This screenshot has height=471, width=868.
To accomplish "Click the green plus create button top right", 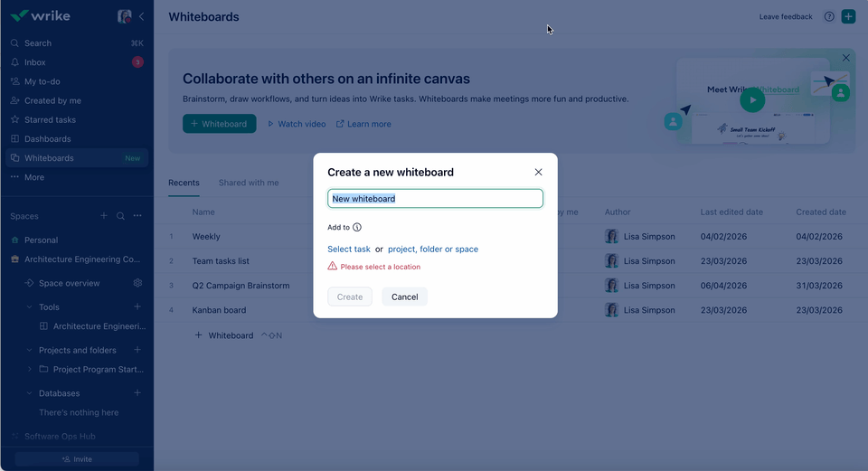I will pos(848,16).
